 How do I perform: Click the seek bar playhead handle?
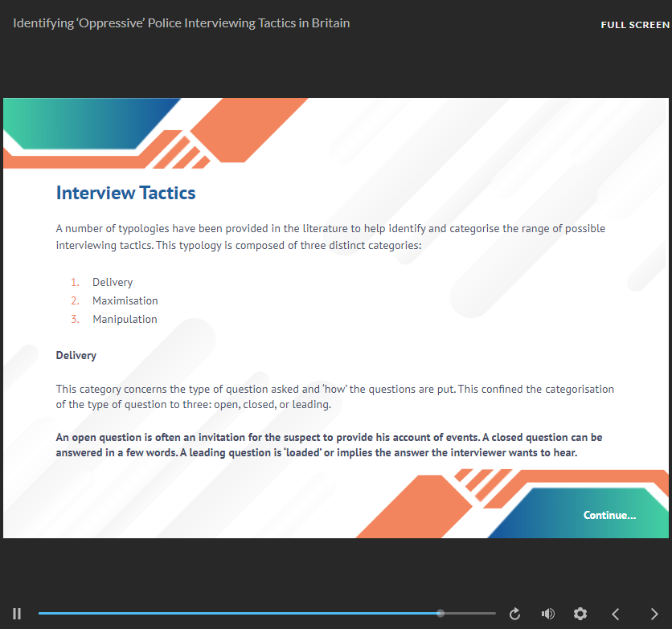[440, 614]
